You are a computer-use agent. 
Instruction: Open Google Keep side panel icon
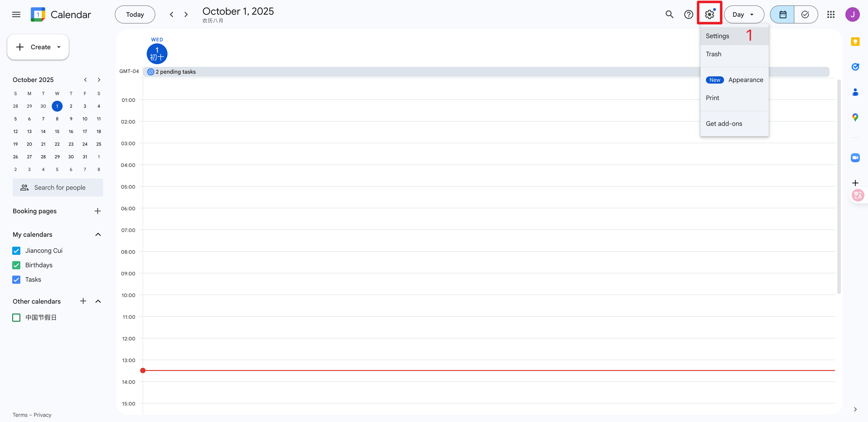tap(855, 41)
